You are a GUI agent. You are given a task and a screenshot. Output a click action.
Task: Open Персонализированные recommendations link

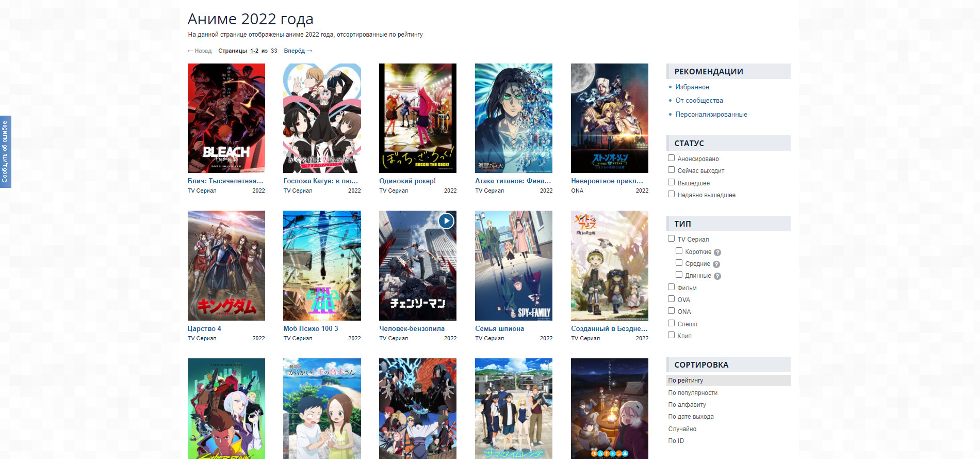[711, 115]
